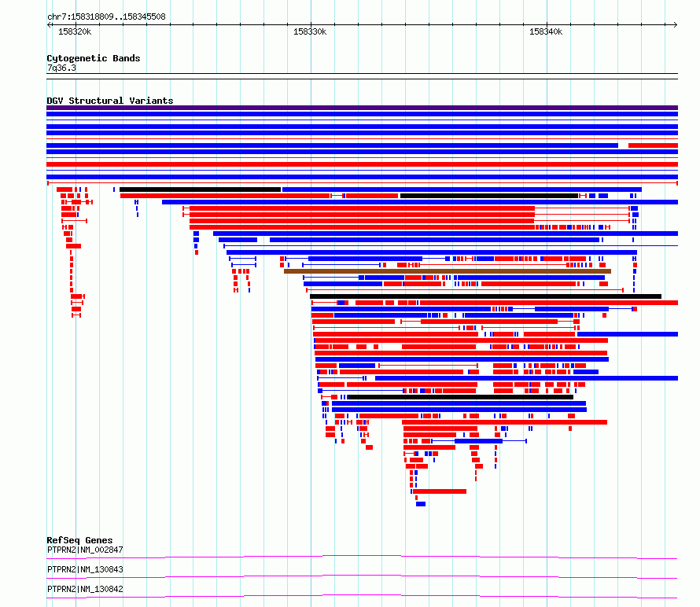Select the PTPRN2|NM_002847 gene label

coord(85,550)
